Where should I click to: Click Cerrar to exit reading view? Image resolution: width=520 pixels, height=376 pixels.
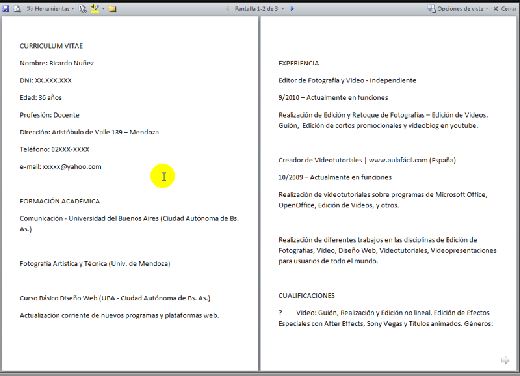(505, 9)
